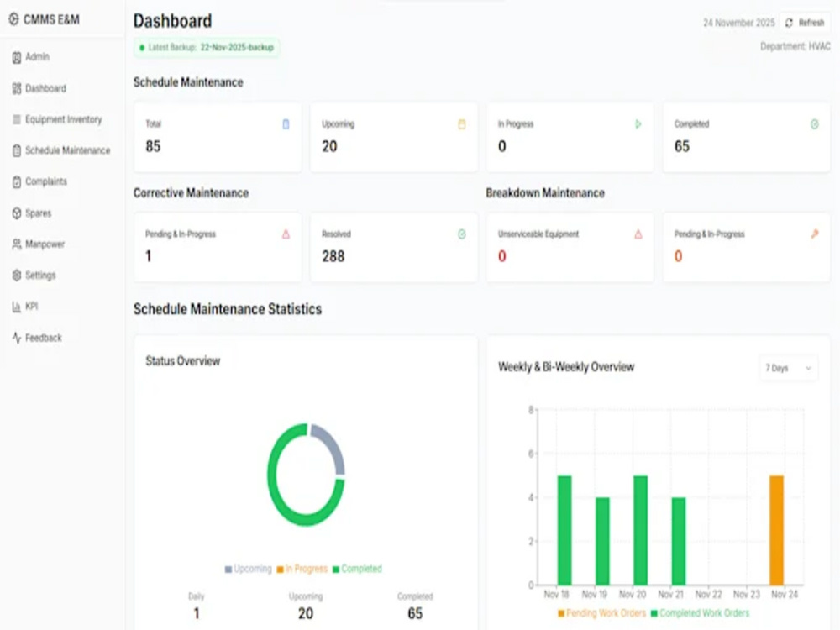Screen dimensions: 840x630
Task: Click the Total count 85
Action: pyautogui.click(x=153, y=146)
